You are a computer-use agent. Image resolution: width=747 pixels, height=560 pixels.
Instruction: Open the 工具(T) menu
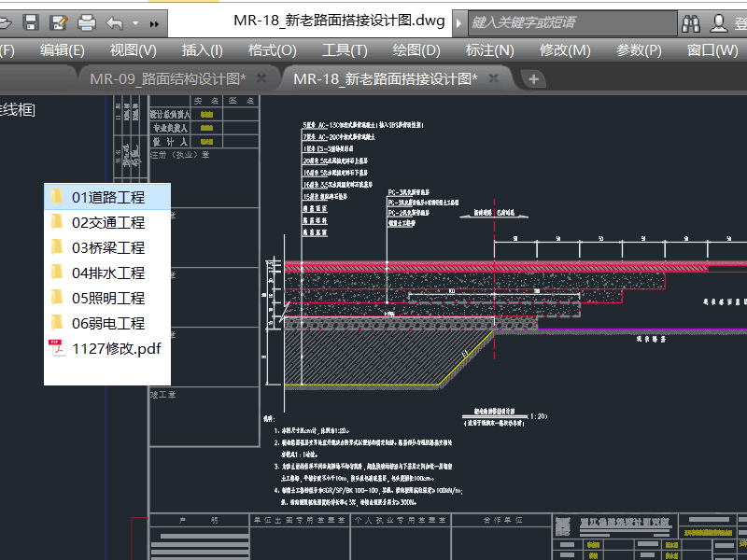[x=345, y=50]
